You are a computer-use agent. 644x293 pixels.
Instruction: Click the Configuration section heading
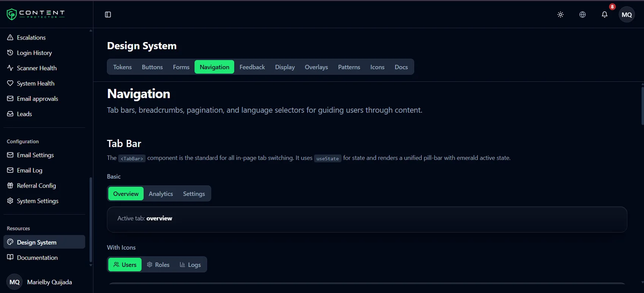[x=23, y=141]
